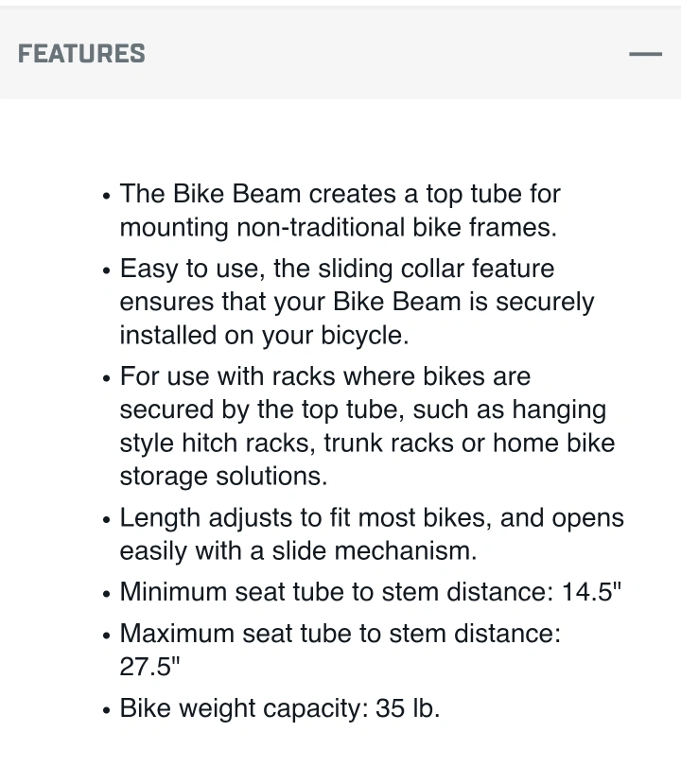
Task: Click bullet dot before Maximum seat tube
Action: [106, 636]
